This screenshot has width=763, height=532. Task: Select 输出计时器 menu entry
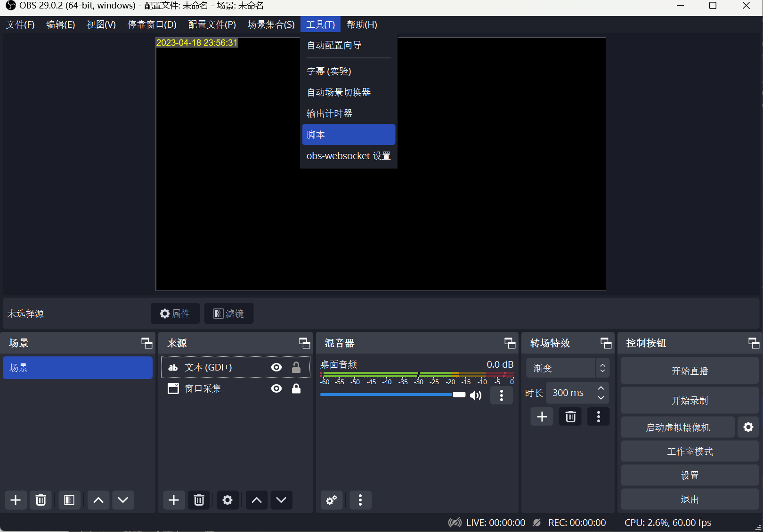[349, 113]
